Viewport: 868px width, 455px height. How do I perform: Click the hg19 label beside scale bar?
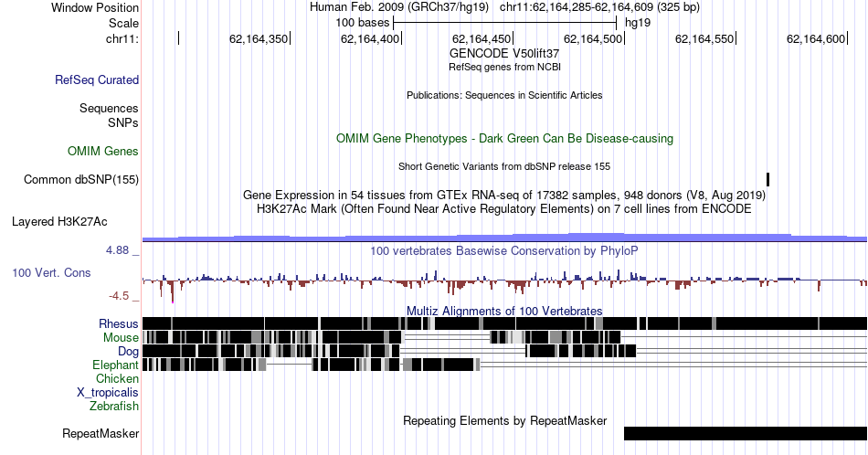pyautogui.click(x=638, y=23)
